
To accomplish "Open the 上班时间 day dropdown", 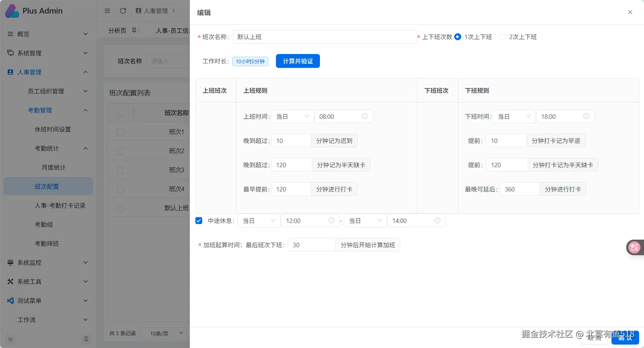I will pyautogui.click(x=293, y=116).
